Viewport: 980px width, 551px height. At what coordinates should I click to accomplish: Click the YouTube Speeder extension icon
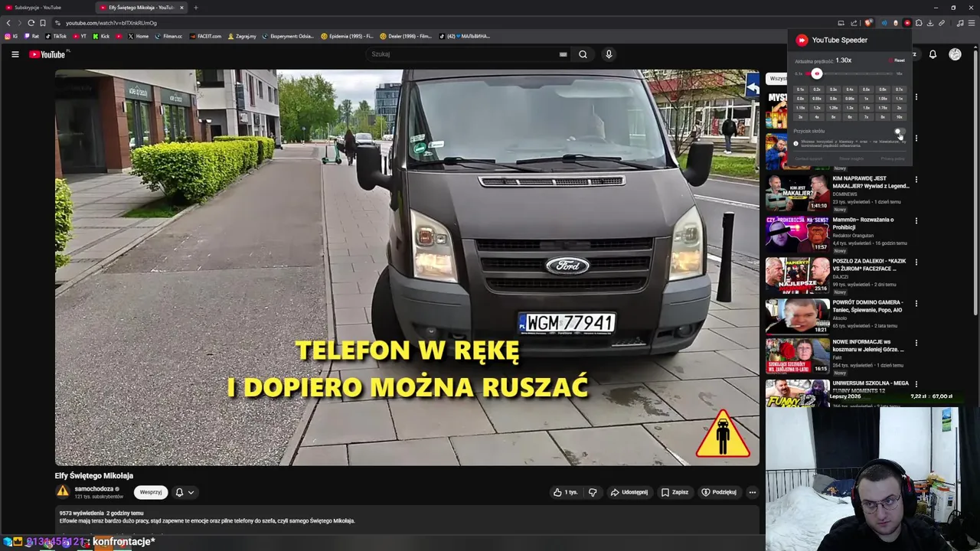pos(907,23)
